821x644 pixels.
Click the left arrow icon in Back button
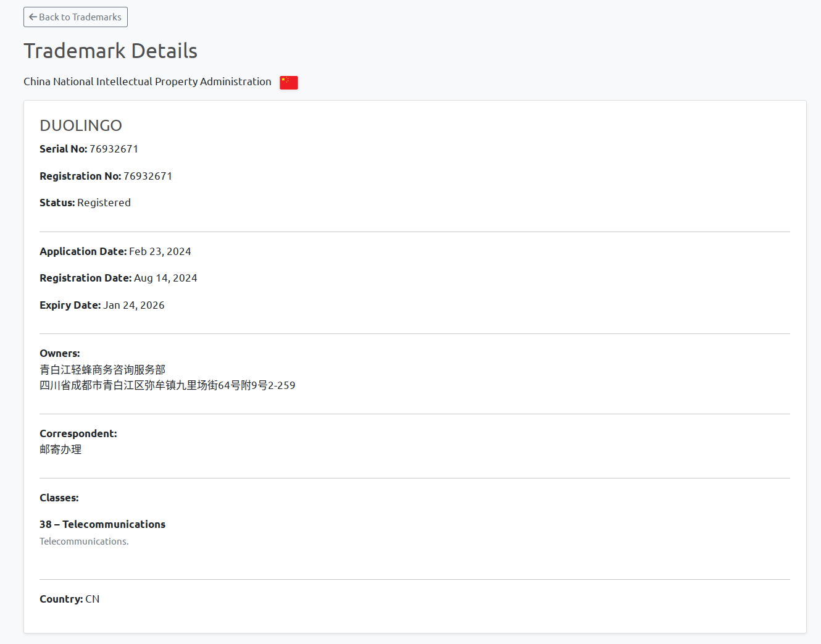[x=33, y=17]
